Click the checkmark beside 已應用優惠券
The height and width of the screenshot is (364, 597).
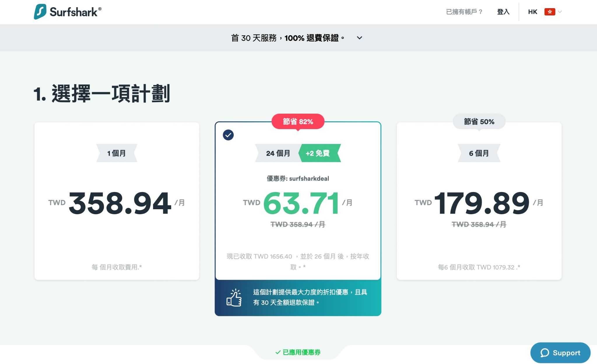(278, 352)
